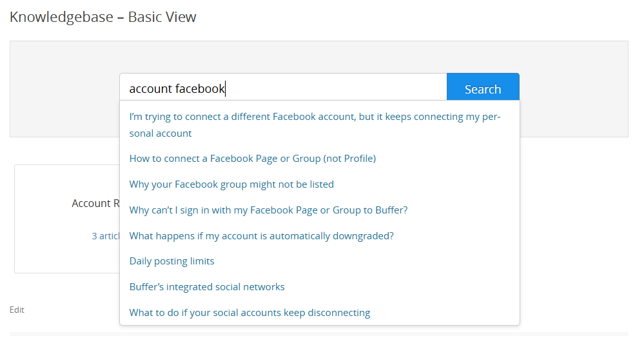Choose "What happens if my account is automatically downgraded?"
644x356 pixels.
pyautogui.click(x=261, y=236)
